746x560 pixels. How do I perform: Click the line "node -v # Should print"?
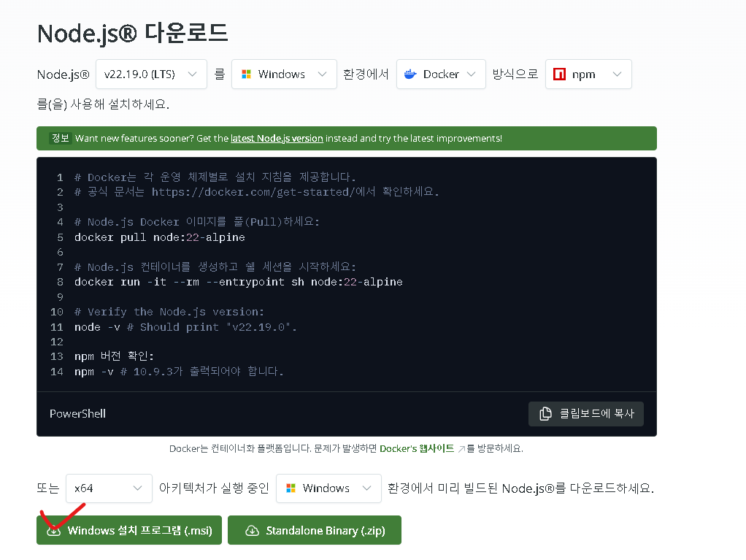[185, 327]
